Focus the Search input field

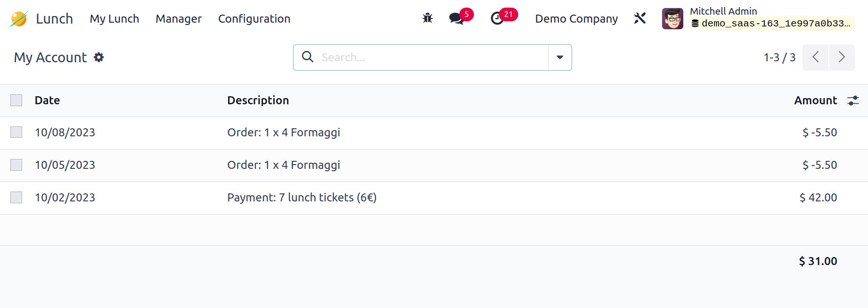[432, 58]
